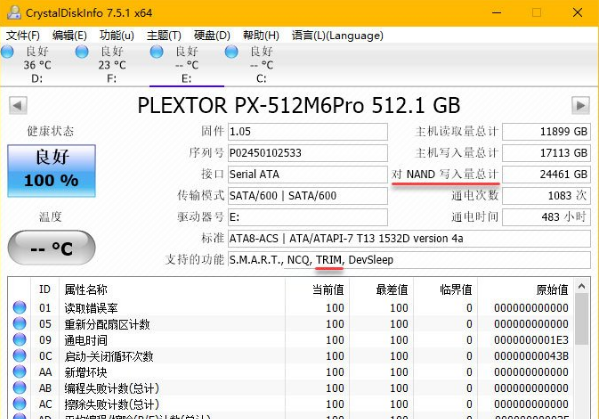Click status orb of attribute AC row
This screenshot has width=599, height=419.
(x=19, y=404)
